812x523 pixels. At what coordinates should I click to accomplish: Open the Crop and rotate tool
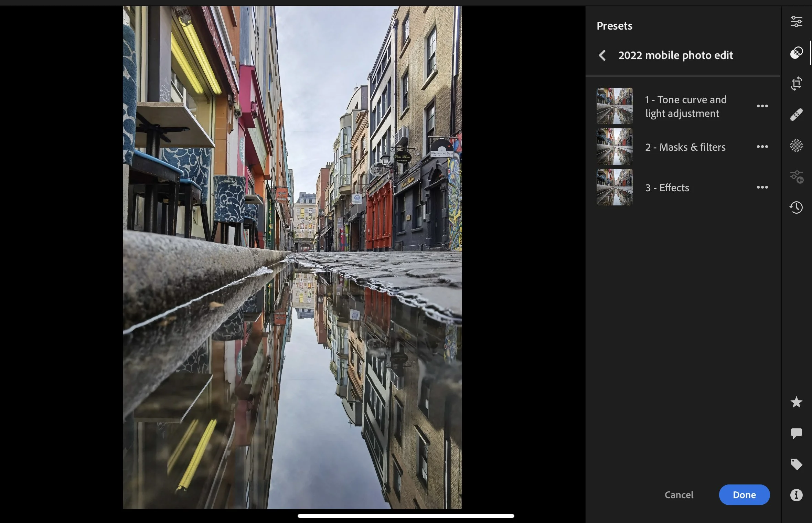796,84
